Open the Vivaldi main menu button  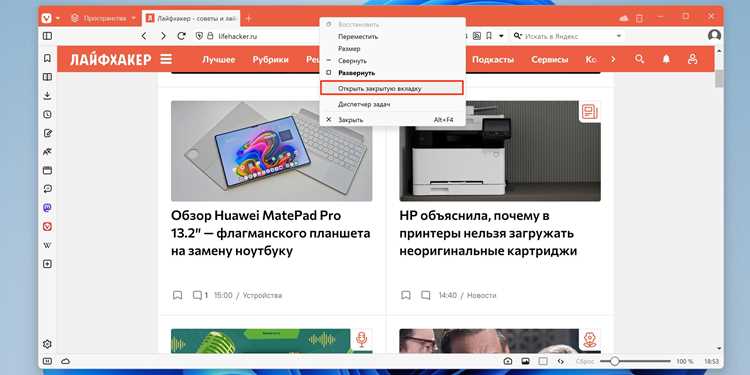46,18
